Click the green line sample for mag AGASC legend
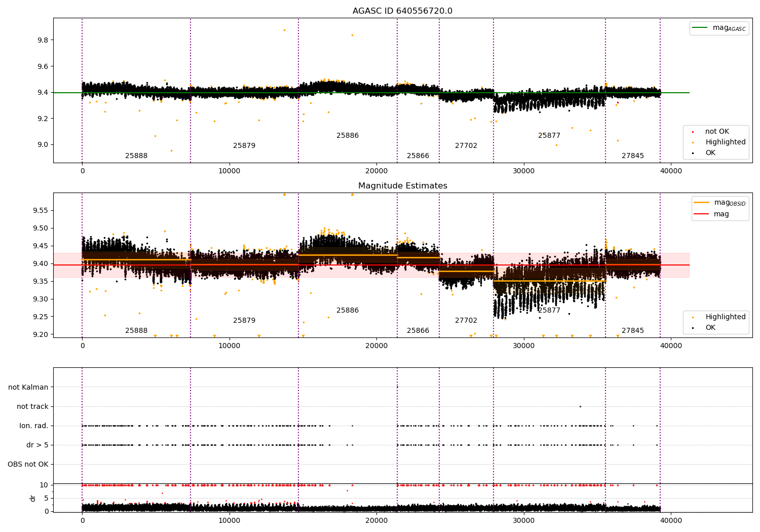The image size is (760, 532). 700,28
